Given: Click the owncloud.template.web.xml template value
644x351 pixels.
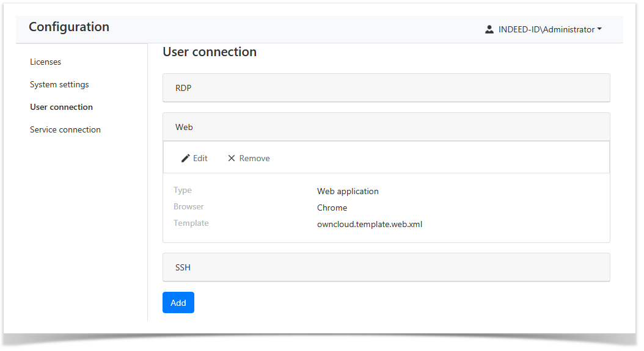Looking at the screenshot, I should tap(370, 224).
